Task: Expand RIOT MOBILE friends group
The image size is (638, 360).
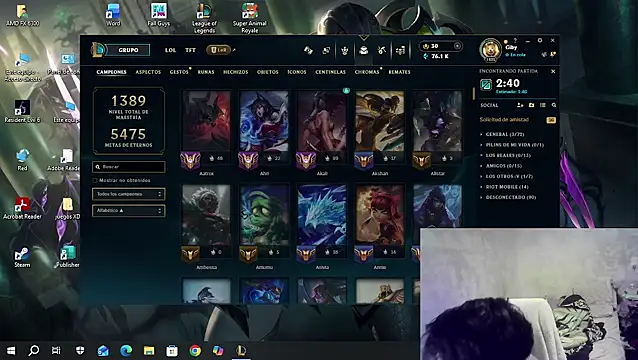Action: 507,187
